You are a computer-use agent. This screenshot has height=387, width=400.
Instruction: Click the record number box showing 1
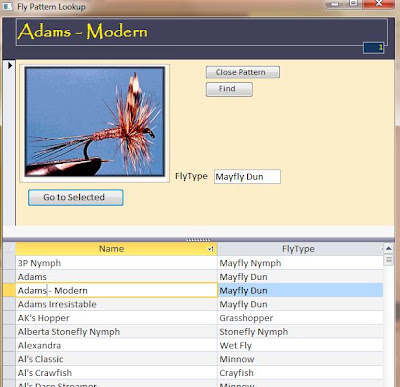(373, 48)
